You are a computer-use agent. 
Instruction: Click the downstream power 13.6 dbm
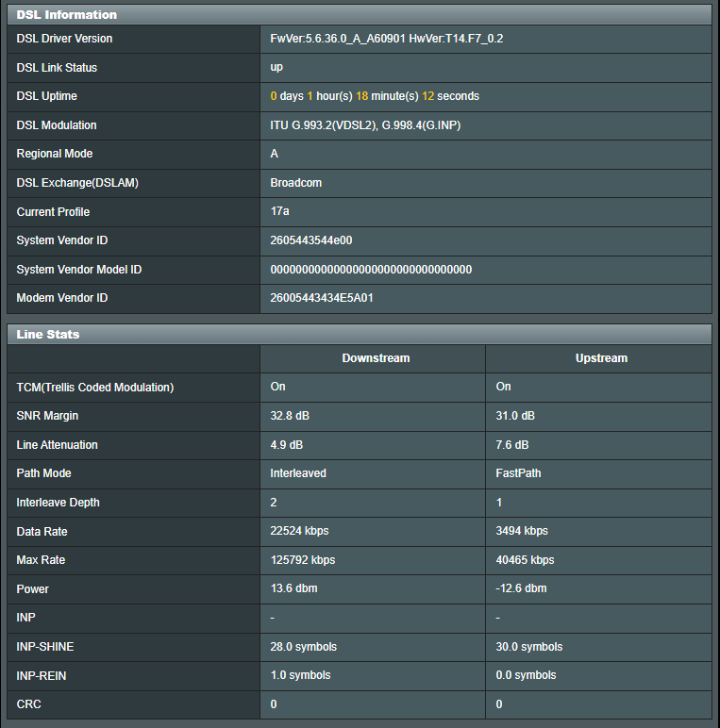pos(294,588)
